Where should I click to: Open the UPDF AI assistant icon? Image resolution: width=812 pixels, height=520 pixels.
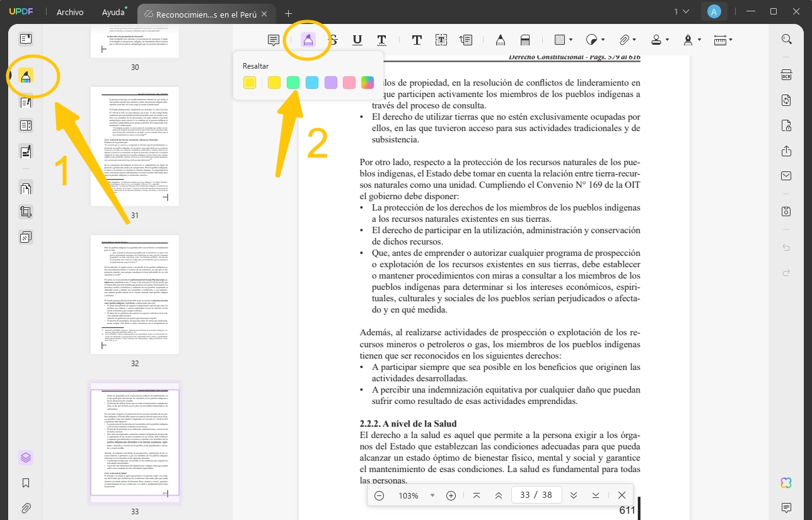(x=786, y=483)
